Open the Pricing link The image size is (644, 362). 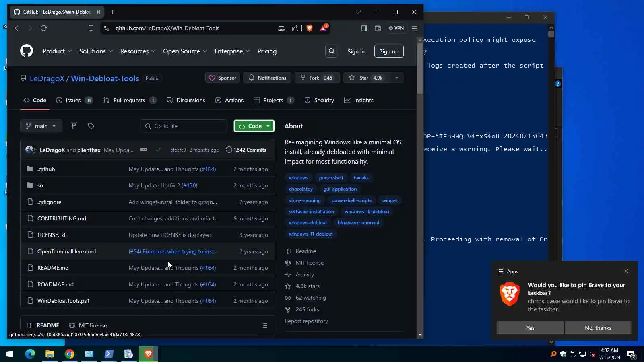tap(267, 51)
